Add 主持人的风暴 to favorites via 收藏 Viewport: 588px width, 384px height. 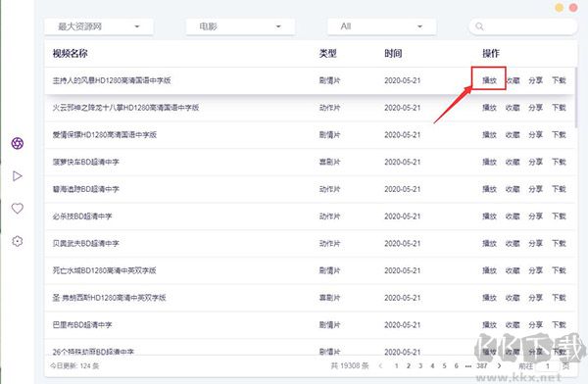[x=513, y=80]
